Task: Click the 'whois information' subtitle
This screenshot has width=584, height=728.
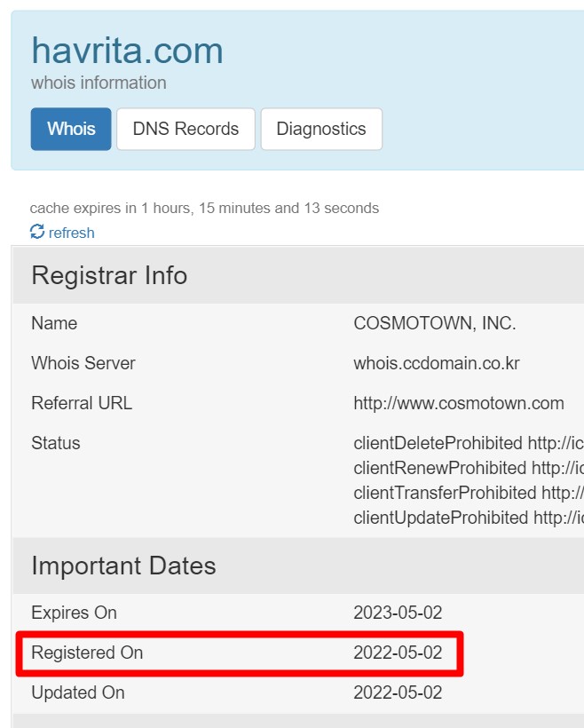Action: pos(99,83)
